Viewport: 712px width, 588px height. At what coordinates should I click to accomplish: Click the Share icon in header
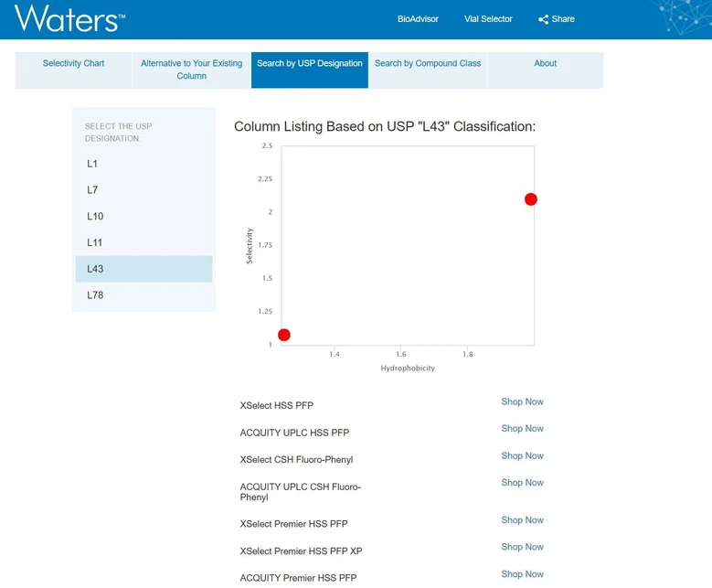click(543, 19)
